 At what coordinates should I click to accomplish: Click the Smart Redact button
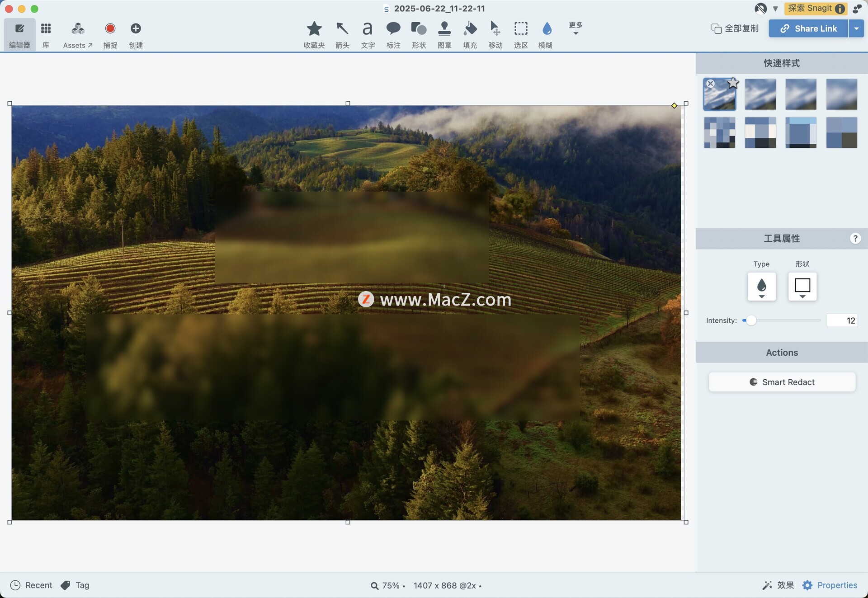782,382
